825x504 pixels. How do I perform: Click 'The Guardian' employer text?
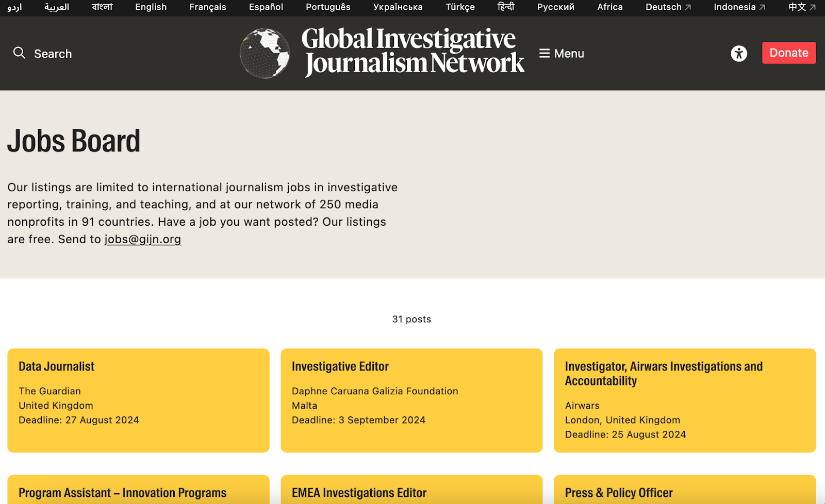pyautogui.click(x=49, y=391)
